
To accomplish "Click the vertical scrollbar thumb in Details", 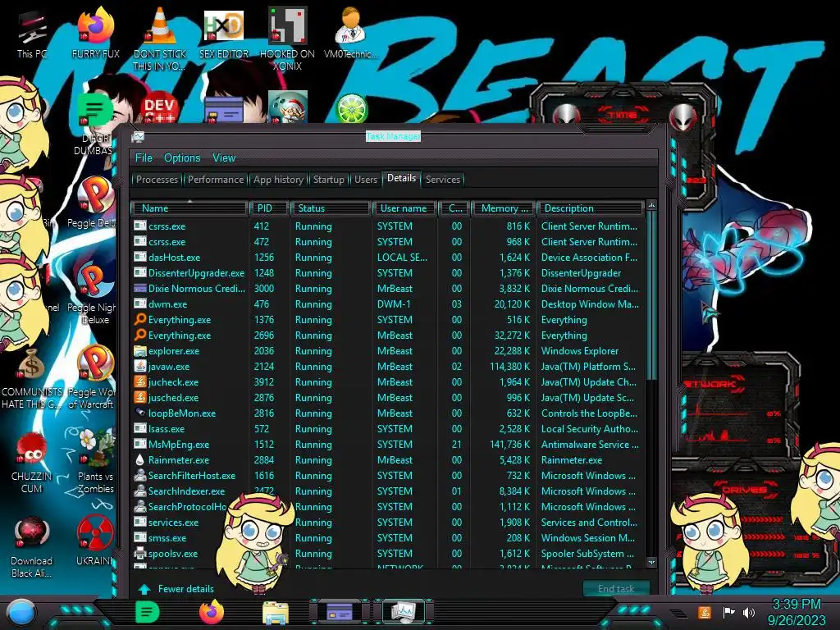I will pyautogui.click(x=651, y=294).
